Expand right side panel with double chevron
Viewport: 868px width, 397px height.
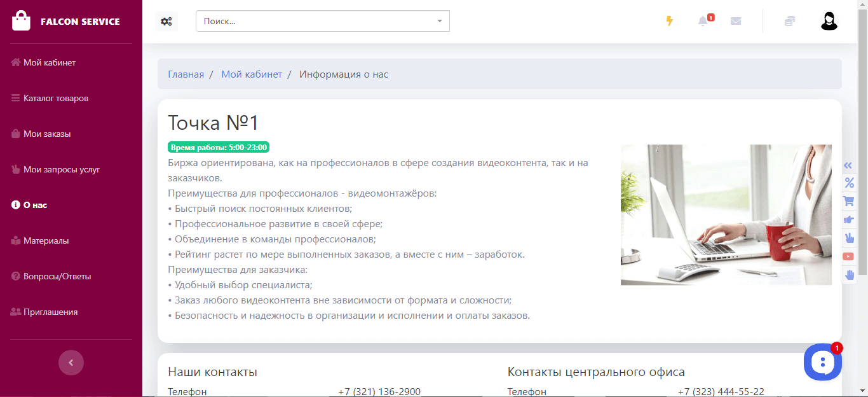tap(849, 165)
